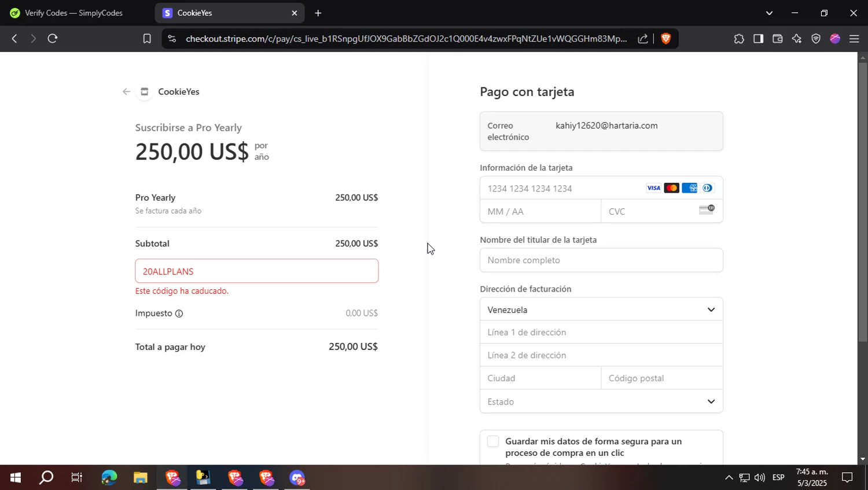Click the page vertical scrollbar thumb
The height and width of the screenshot is (490, 868).
point(863,202)
